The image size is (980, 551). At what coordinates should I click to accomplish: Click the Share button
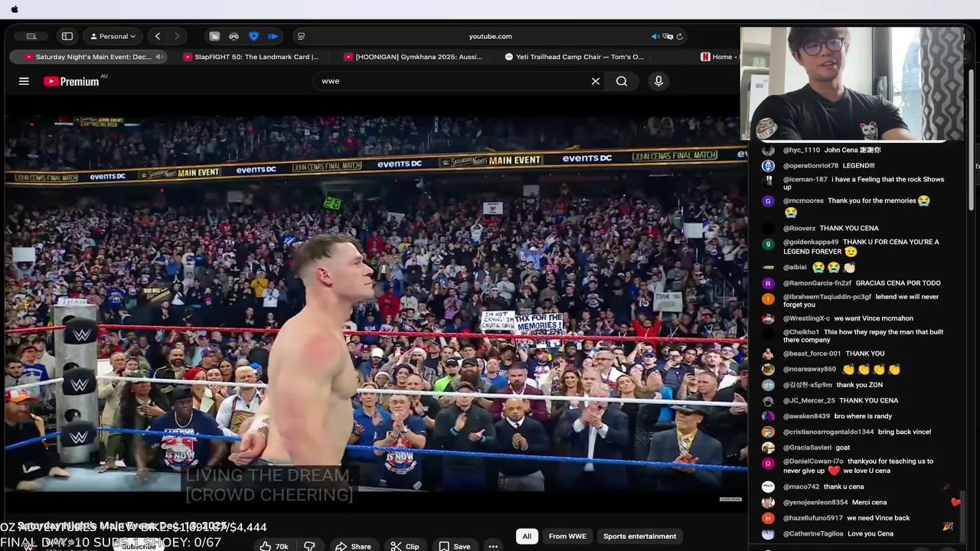coord(353,546)
